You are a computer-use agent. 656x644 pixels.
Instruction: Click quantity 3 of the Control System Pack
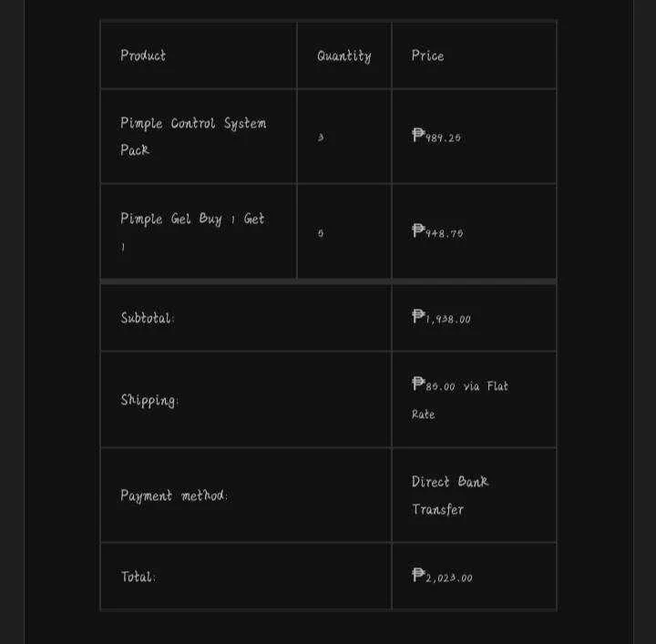[321, 138]
